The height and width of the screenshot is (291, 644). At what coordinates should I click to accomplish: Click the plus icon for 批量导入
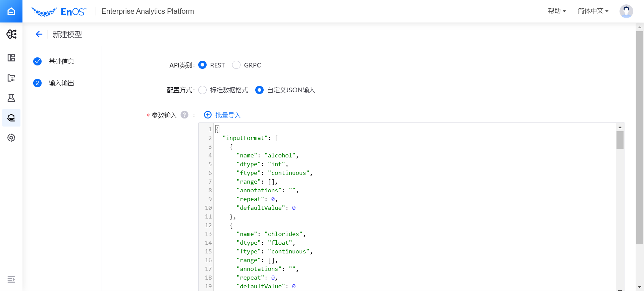208,115
